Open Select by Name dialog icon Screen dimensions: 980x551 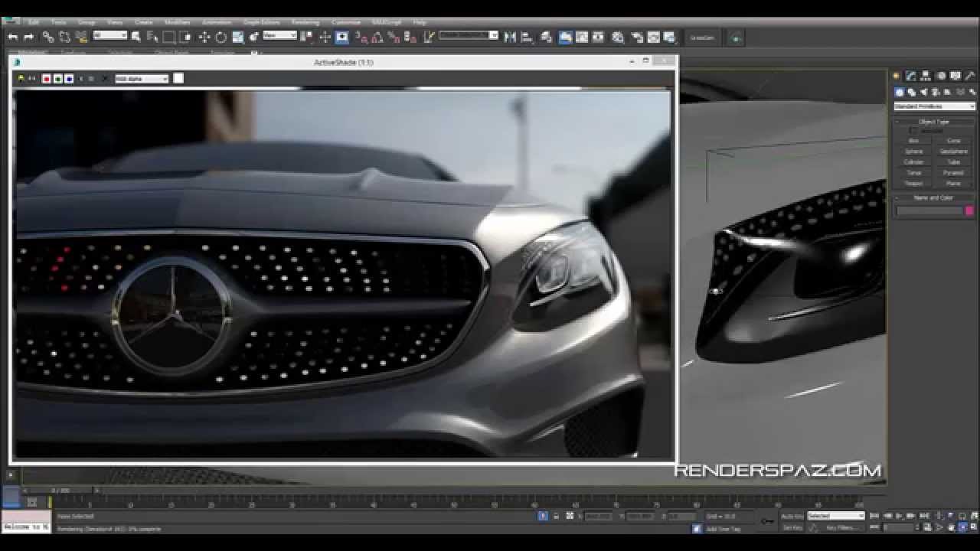[152, 37]
